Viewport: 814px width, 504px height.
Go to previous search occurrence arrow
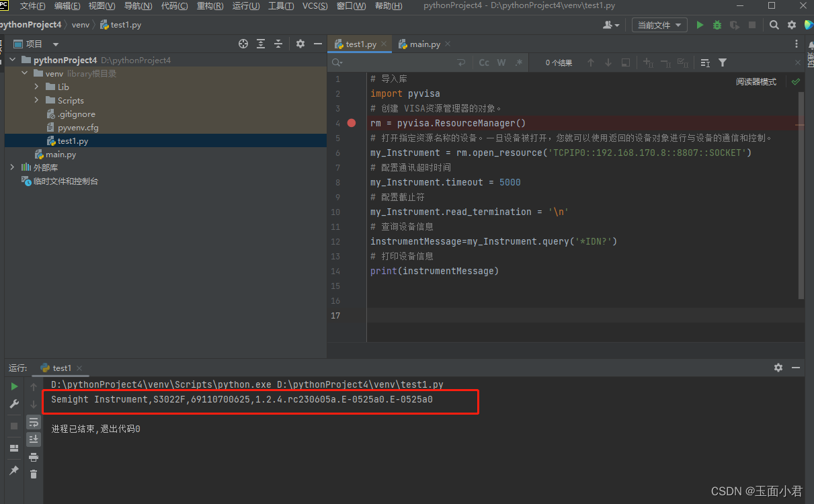coord(591,62)
